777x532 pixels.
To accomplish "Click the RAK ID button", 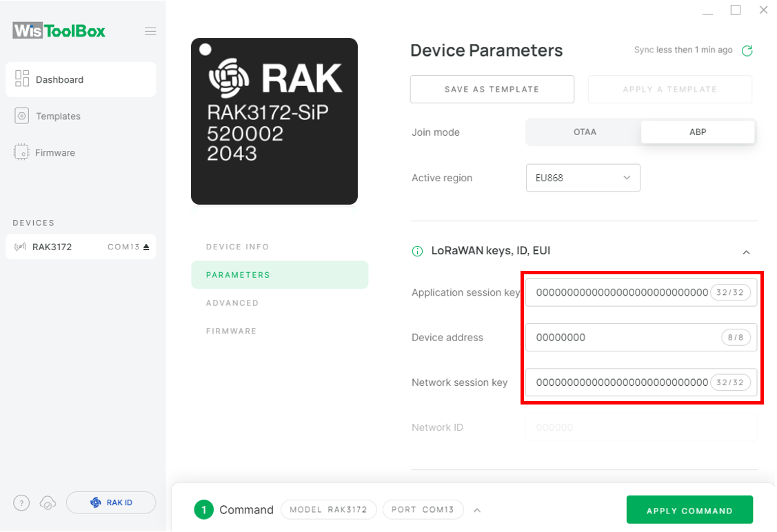I will pos(111,502).
